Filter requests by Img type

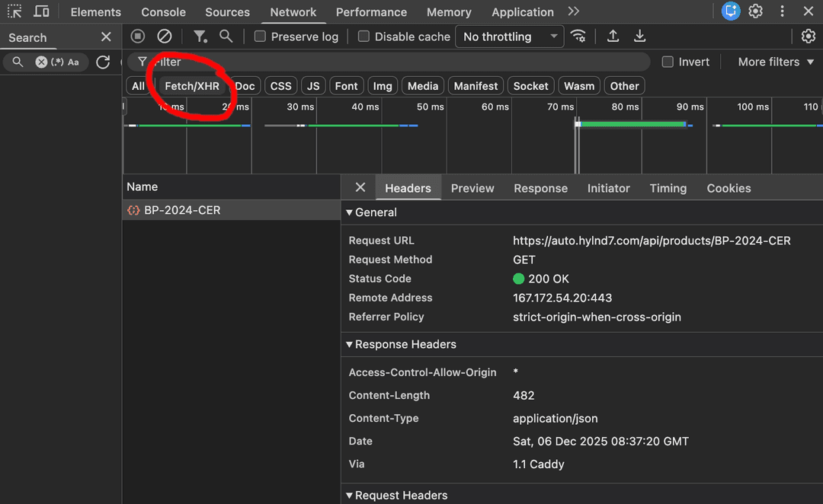tap(383, 86)
